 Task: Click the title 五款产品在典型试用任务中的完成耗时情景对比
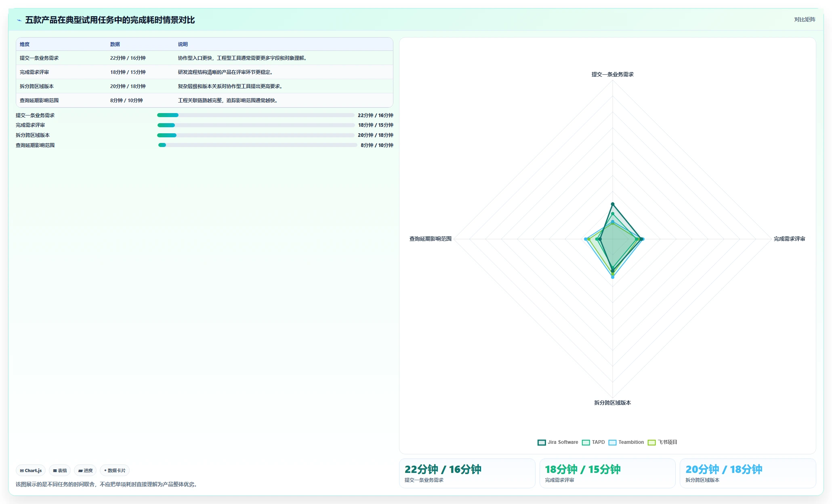(110, 20)
